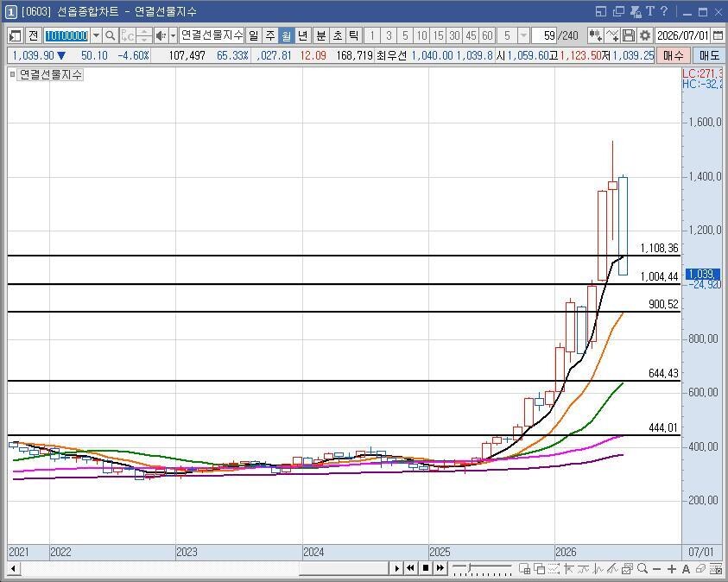Open the dropdown next to speaker icon

[174, 35]
